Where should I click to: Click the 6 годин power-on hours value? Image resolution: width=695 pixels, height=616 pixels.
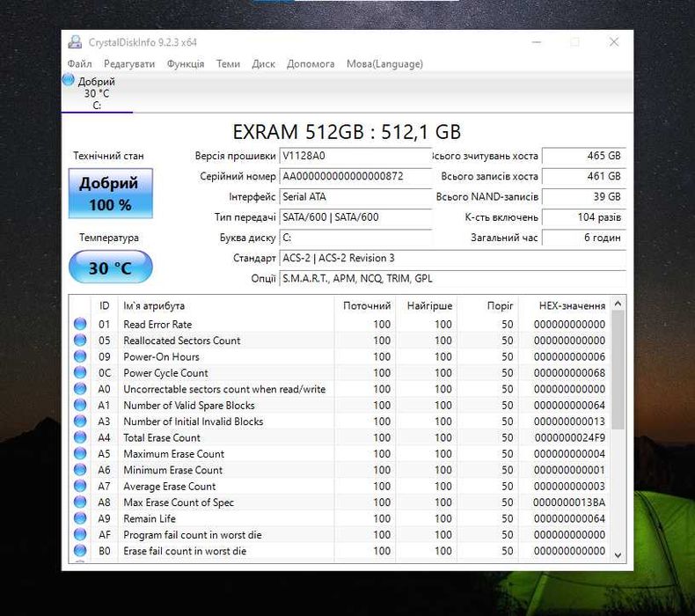(x=584, y=238)
